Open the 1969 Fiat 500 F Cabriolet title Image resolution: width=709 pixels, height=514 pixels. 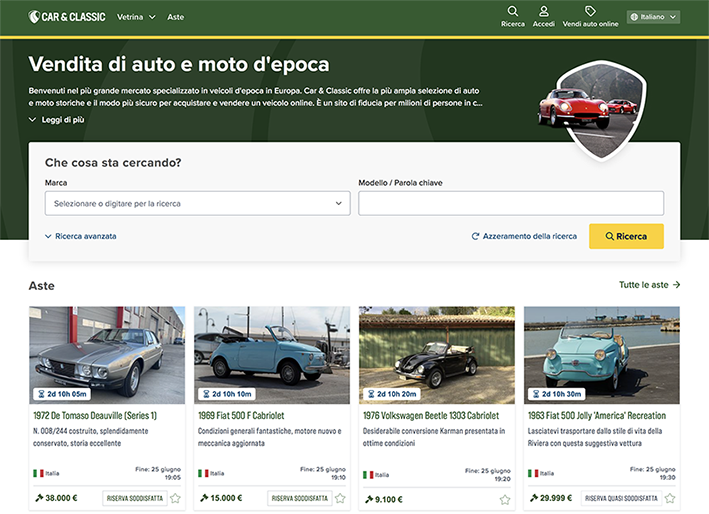pos(241,415)
